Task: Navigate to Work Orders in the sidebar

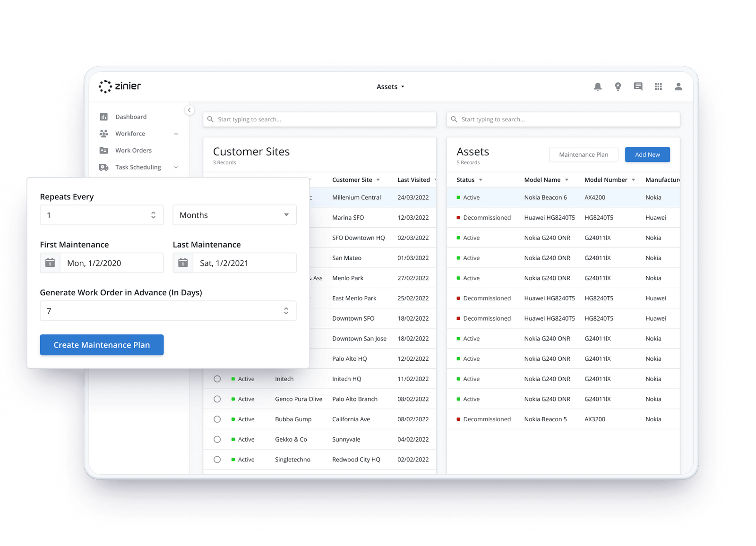Action: pos(133,150)
